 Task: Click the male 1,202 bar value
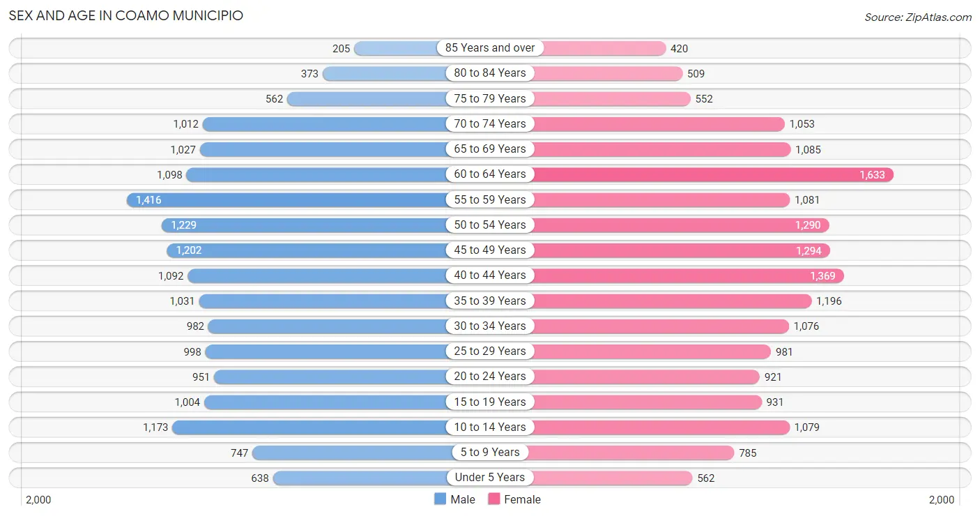pos(189,250)
